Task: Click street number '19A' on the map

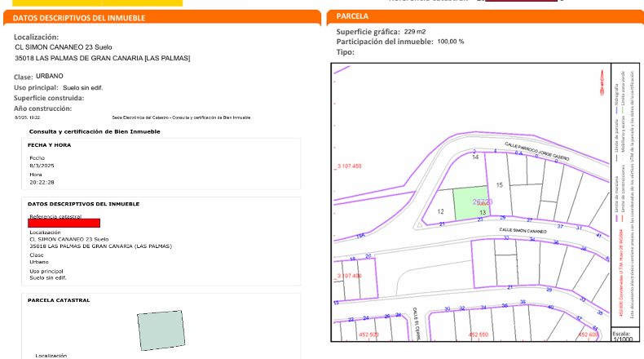Action: click(x=360, y=236)
